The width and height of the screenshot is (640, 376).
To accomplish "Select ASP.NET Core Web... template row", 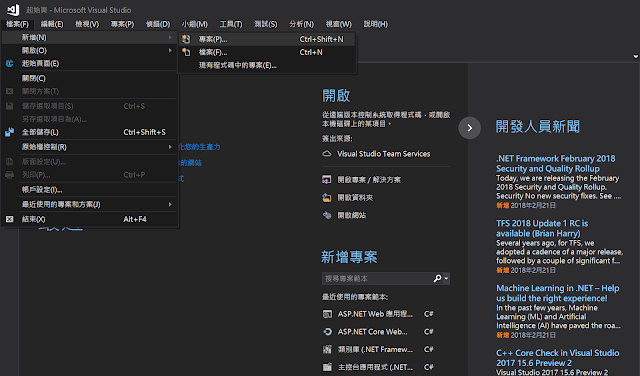I will coord(378,332).
